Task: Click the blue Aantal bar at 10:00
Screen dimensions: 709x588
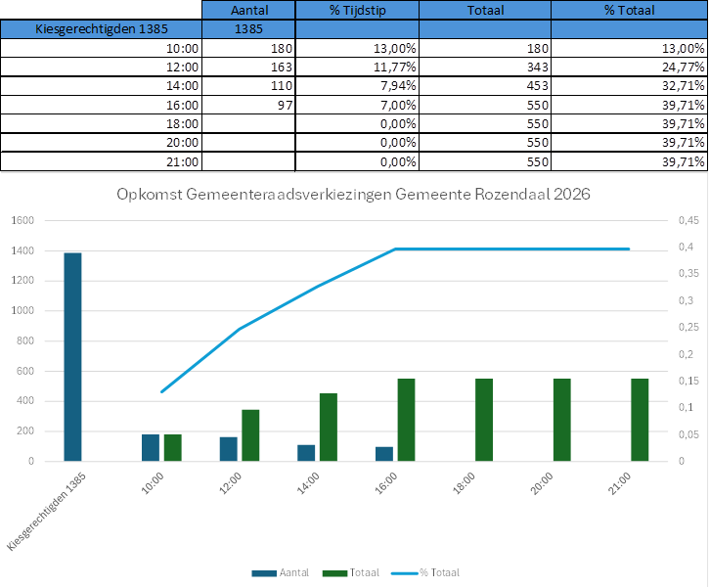Action: click(x=151, y=447)
